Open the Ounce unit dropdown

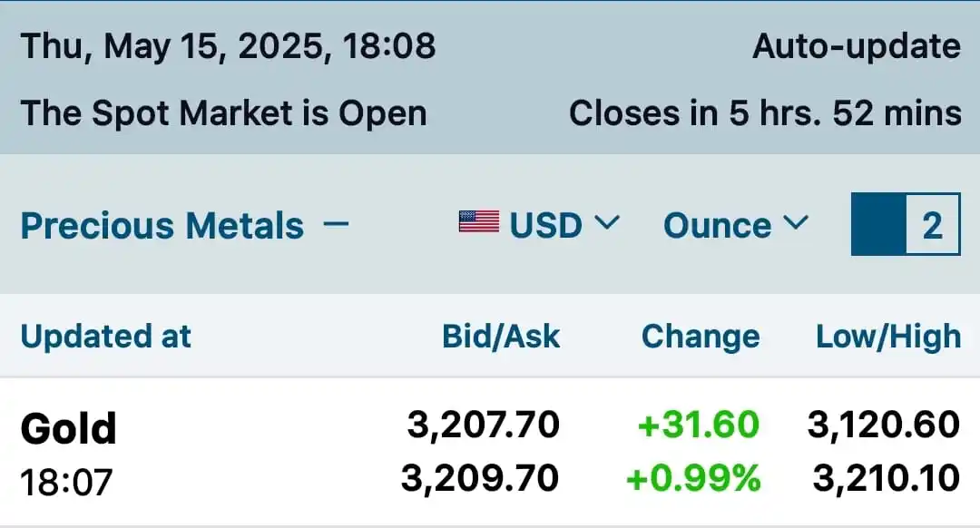(736, 224)
